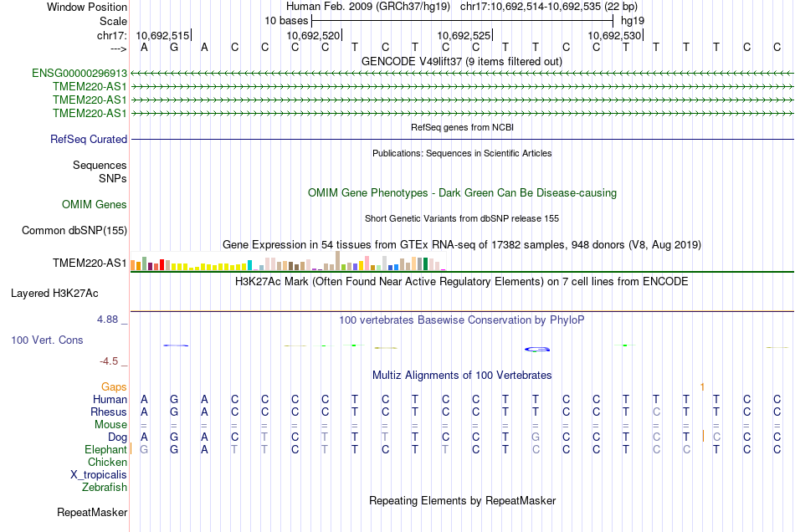Click the RefSeq genes from NCBI title
Viewport: 795px width, 532px height.
pos(463,127)
